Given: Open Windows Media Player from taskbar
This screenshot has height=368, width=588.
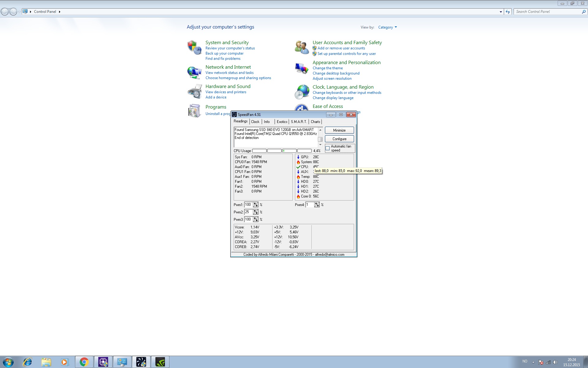Looking at the screenshot, I should 64,362.
